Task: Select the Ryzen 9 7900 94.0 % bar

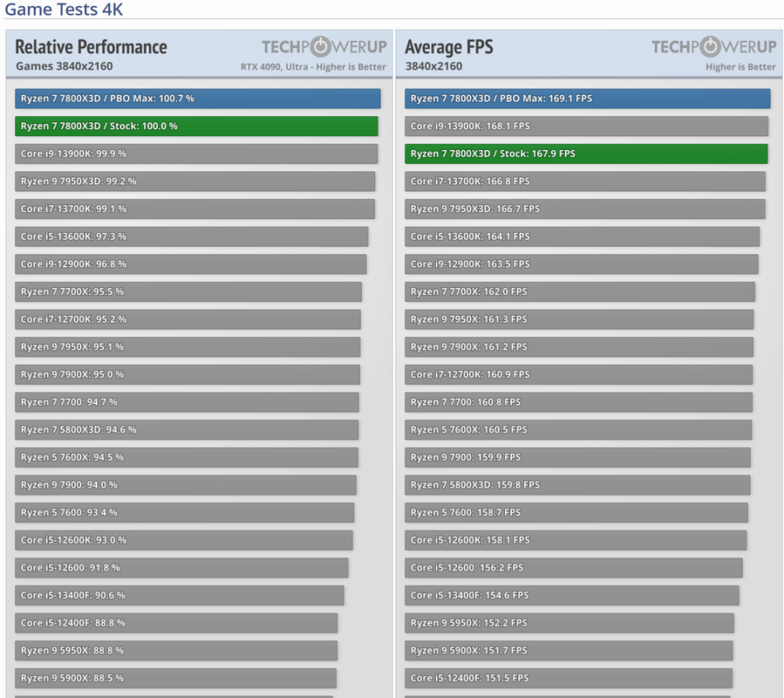Action: pyautogui.click(x=186, y=485)
